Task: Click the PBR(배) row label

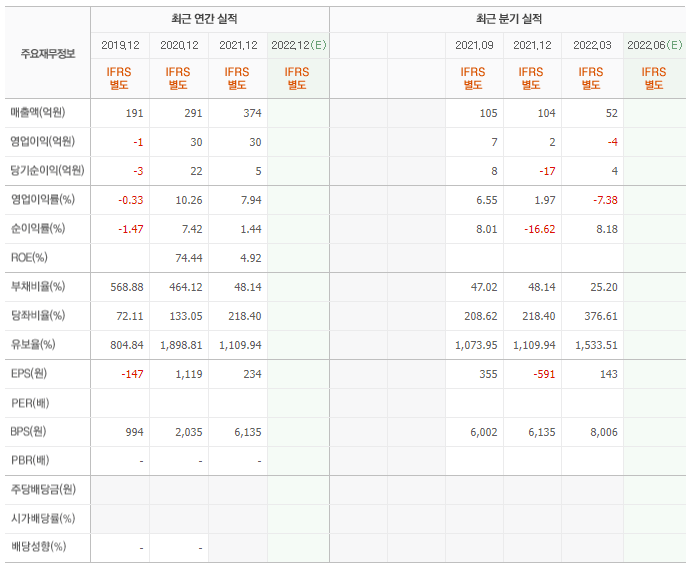Action: point(30,461)
